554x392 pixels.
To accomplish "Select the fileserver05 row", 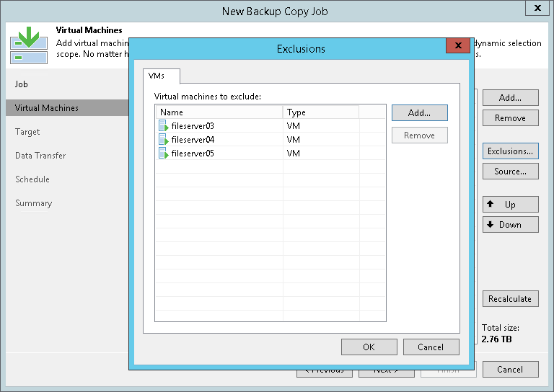I will pos(271,153).
